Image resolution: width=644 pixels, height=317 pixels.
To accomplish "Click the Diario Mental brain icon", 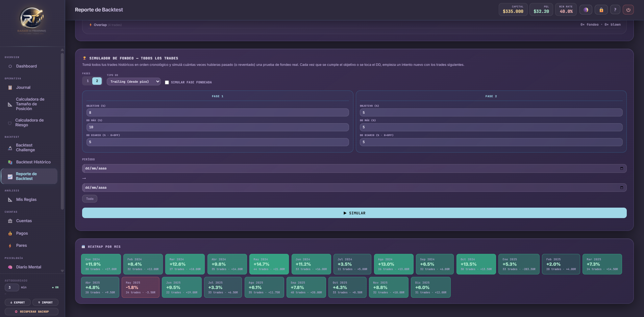I will point(10,267).
